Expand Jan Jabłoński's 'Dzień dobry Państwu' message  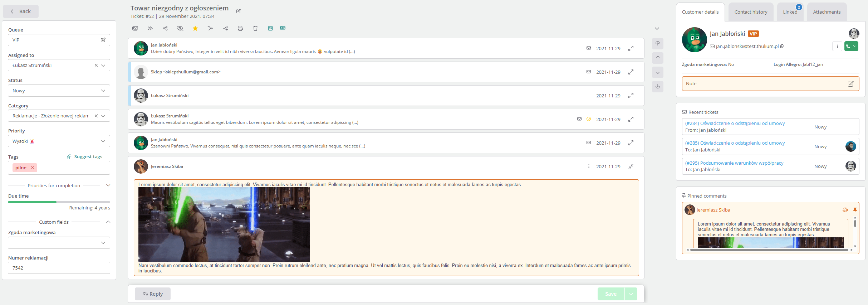click(631, 48)
